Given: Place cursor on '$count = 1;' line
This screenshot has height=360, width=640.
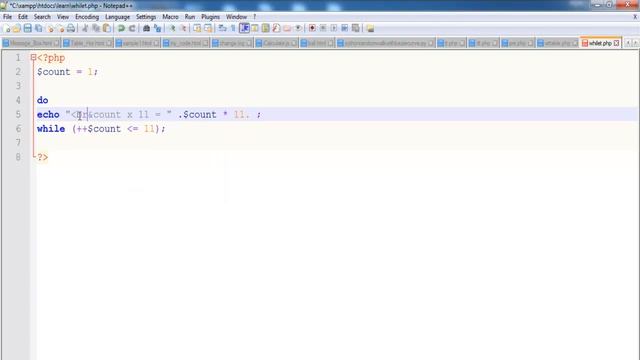Looking at the screenshot, I should click(67, 72).
